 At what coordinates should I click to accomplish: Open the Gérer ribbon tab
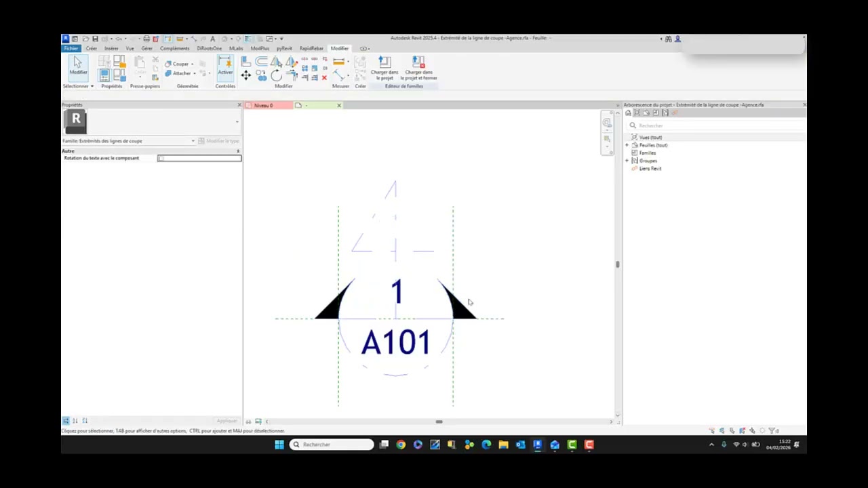pyautogui.click(x=147, y=48)
